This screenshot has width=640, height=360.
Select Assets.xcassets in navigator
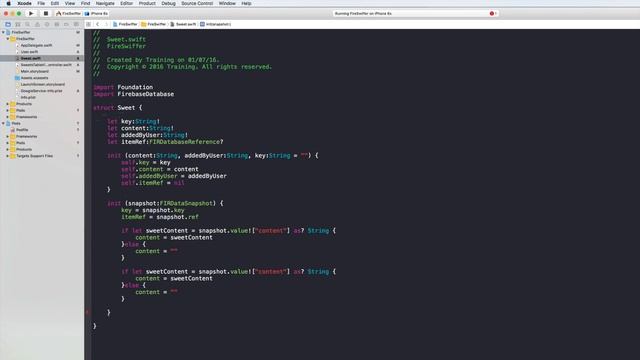tap(34, 78)
